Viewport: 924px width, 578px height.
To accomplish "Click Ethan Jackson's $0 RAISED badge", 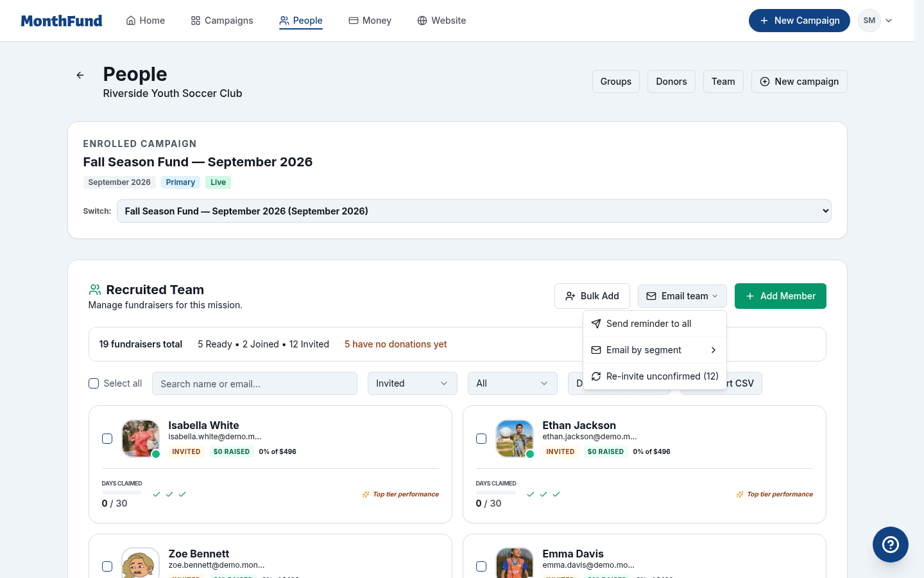I will pyautogui.click(x=606, y=451).
